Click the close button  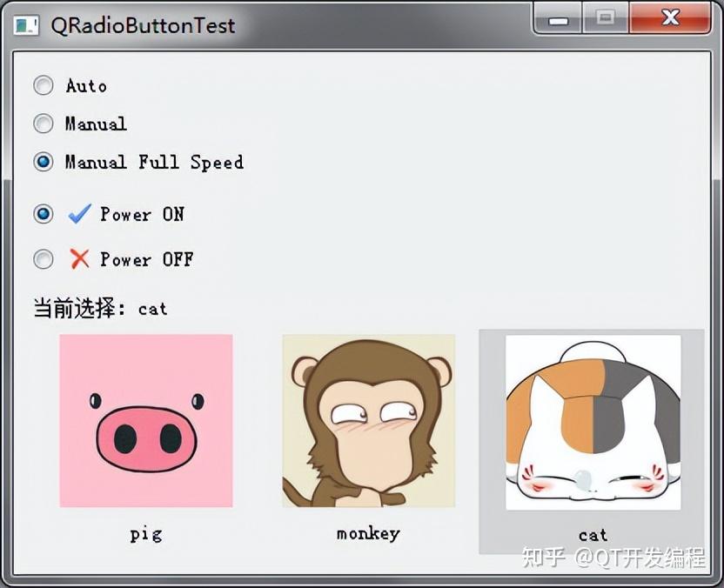point(671,17)
